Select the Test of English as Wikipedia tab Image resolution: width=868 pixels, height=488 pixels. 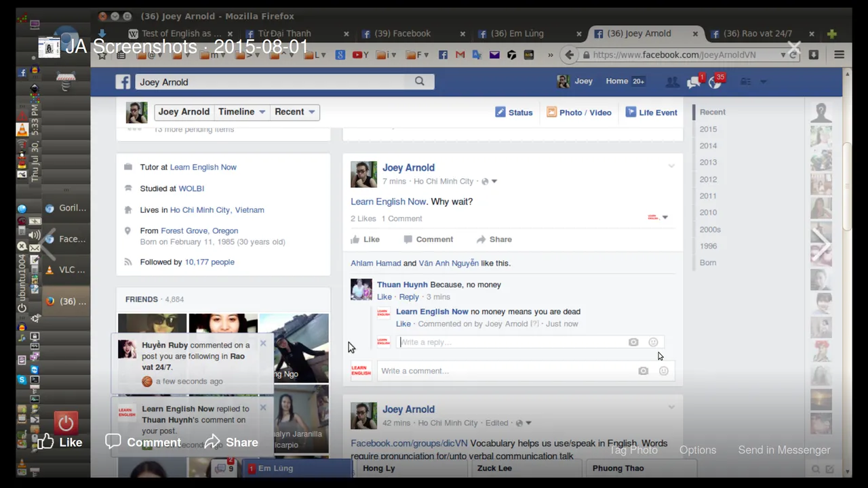point(180,33)
